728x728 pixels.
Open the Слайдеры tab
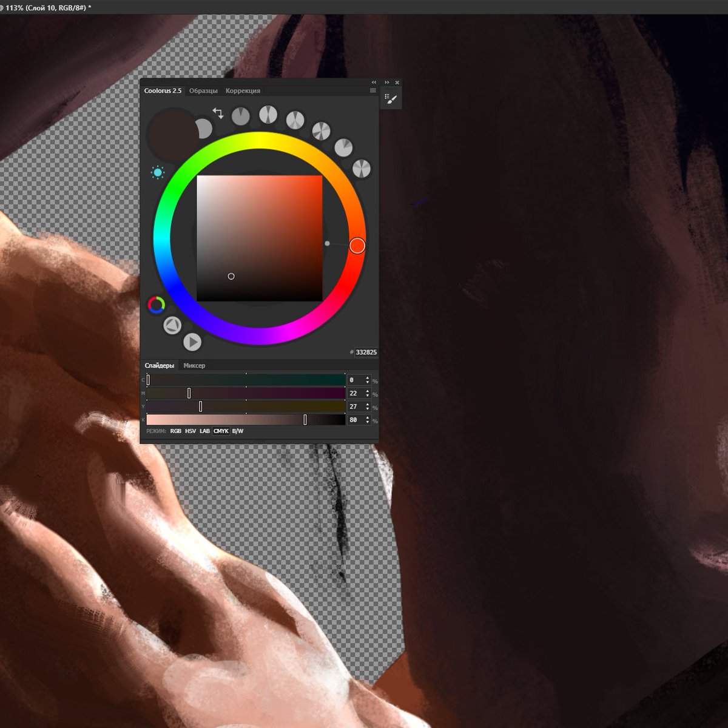(x=159, y=365)
